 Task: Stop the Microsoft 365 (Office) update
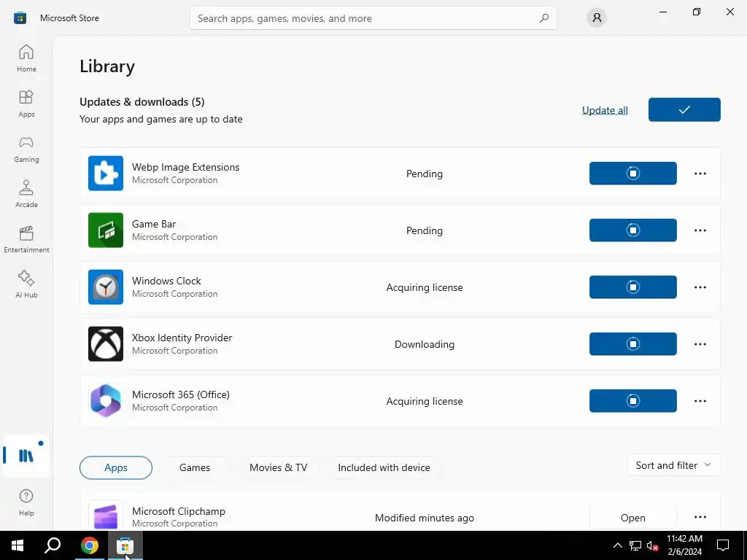[632, 401]
